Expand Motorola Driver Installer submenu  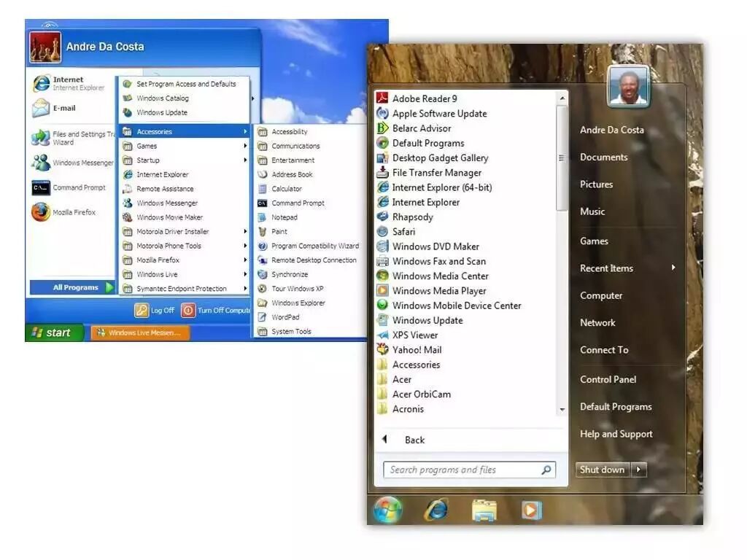(x=245, y=231)
